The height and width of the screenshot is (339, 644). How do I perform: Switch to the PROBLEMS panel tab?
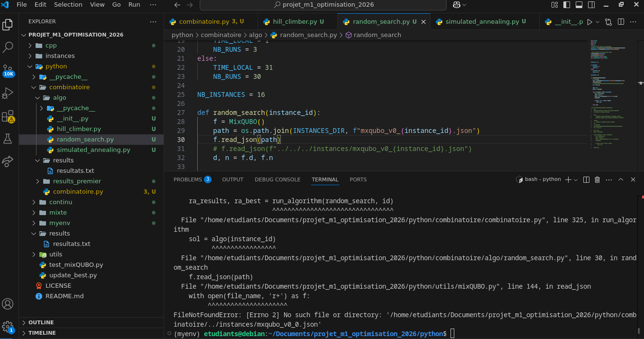pos(192,179)
